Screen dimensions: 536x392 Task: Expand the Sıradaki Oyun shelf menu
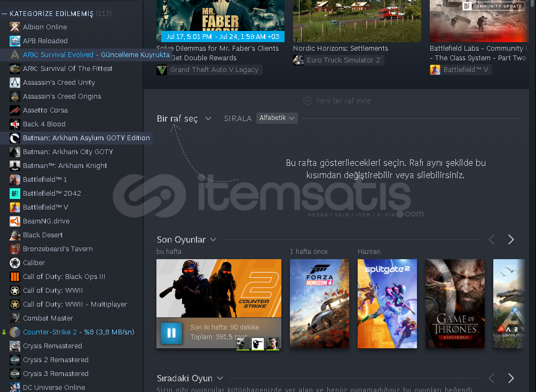tap(220, 378)
